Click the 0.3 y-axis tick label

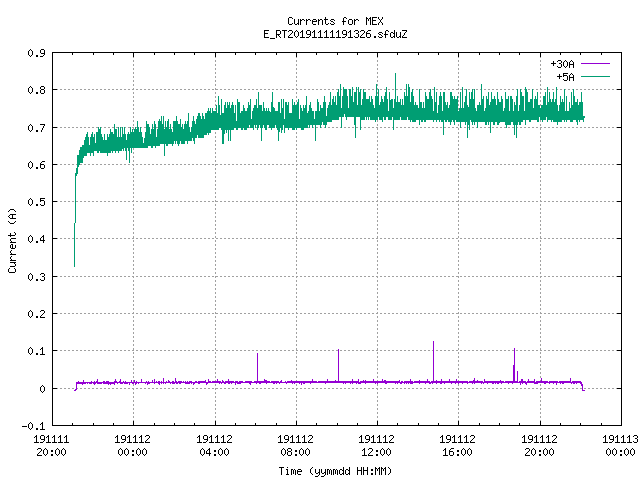[37, 277]
